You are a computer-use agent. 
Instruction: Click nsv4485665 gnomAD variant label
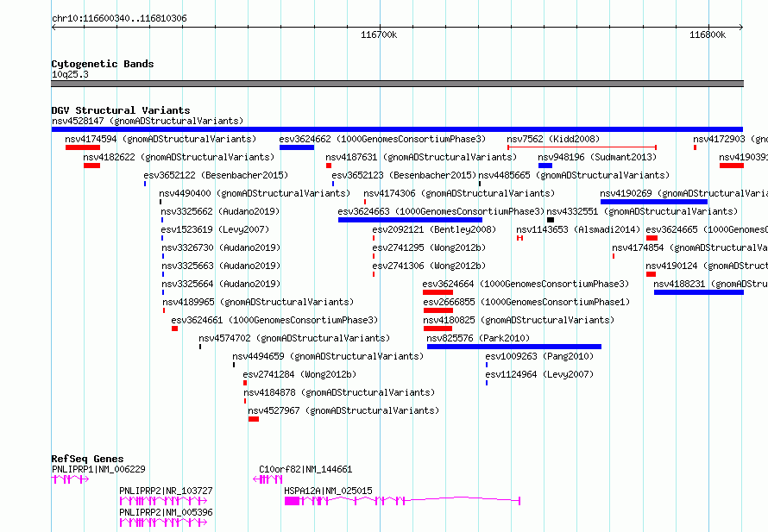[574, 175]
